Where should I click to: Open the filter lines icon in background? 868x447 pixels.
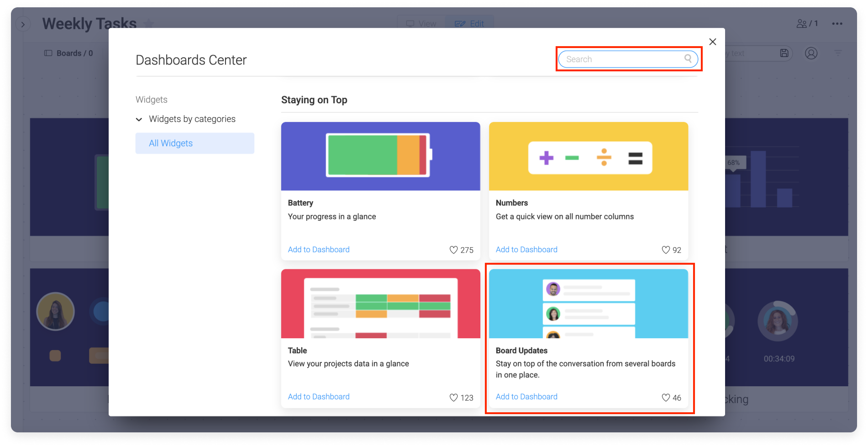[x=838, y=53]
